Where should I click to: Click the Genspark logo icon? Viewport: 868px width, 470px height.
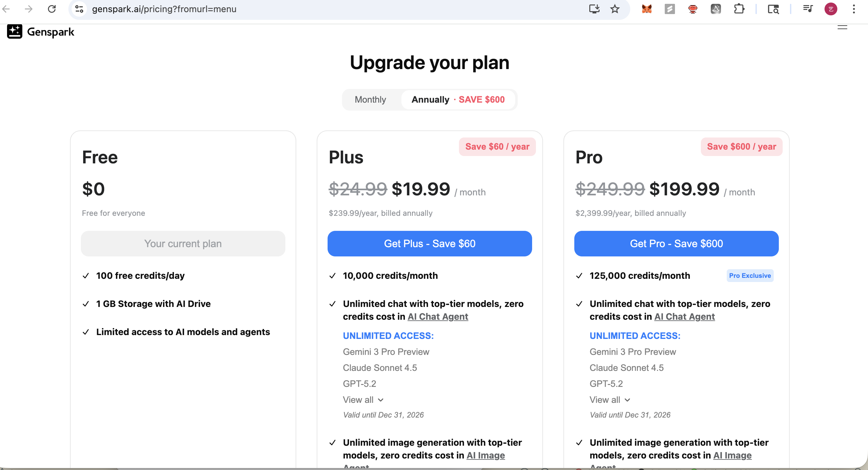pos(14,32)
